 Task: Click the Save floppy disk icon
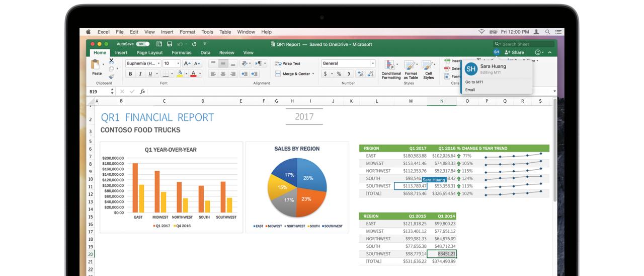(x=170, y=44)
